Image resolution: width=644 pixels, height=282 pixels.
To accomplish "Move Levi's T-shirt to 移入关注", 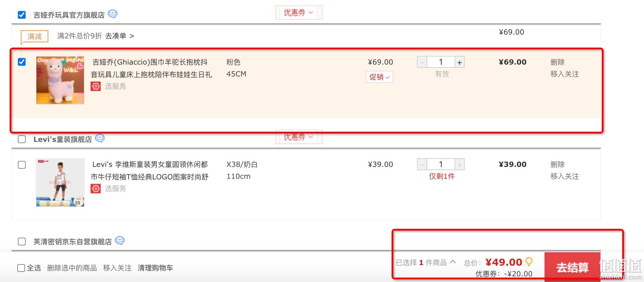I will (x=565, y=176).
